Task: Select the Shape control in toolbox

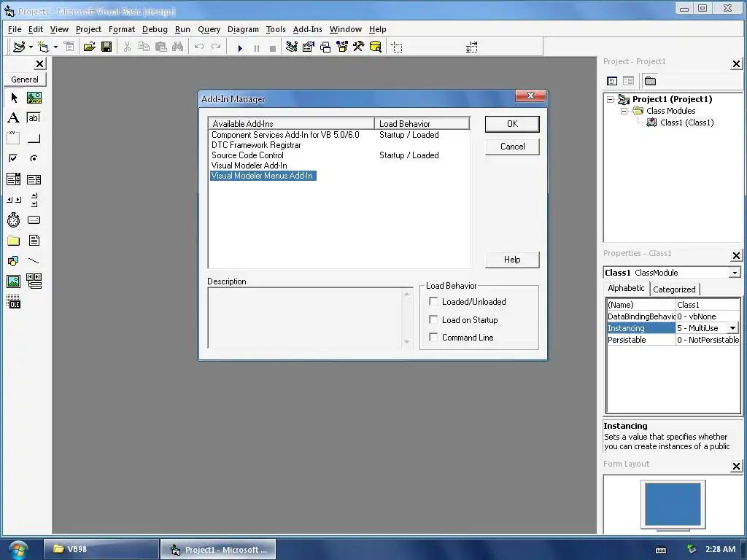Action: (13, 261)
